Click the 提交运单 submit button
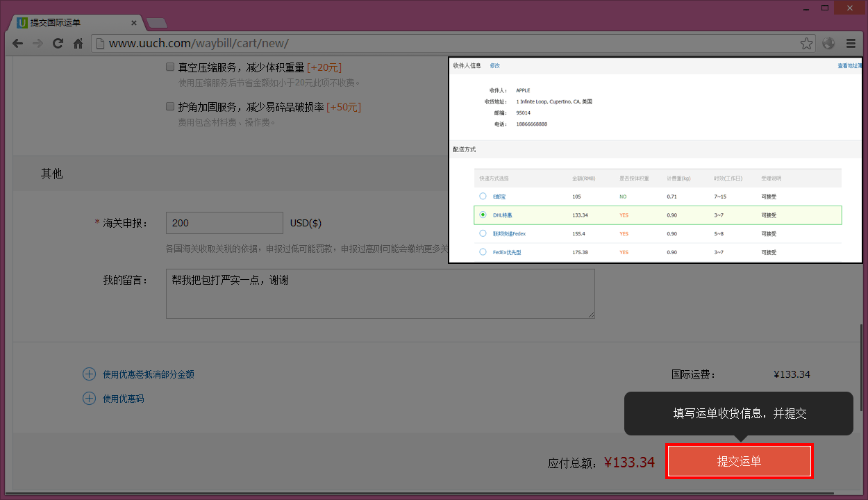This screenshot has height=500, width=868. coord(740,461)
